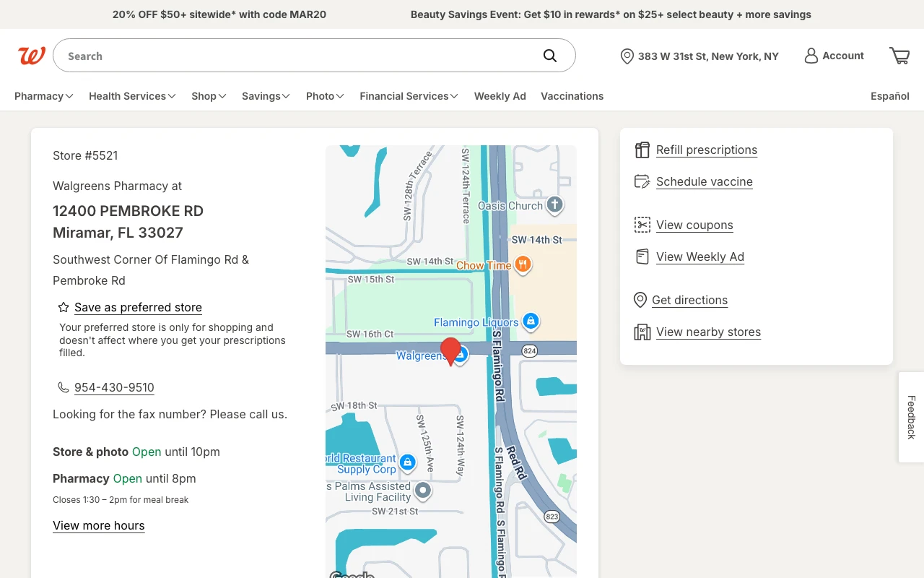924x578 pixels.
Task: Open the Feedback side tab
Action: point(911,417)
